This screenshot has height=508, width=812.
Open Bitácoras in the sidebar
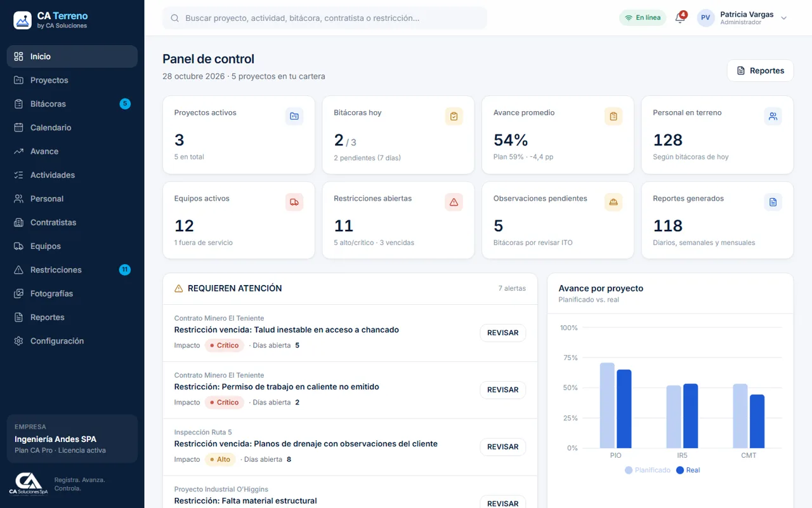(72, 104)
